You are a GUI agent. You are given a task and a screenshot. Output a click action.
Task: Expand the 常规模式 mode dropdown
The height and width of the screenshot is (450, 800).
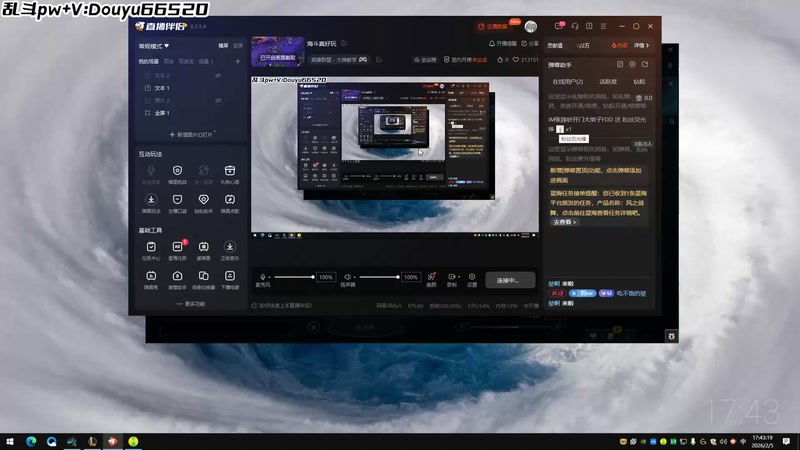[x=154, y=46]
